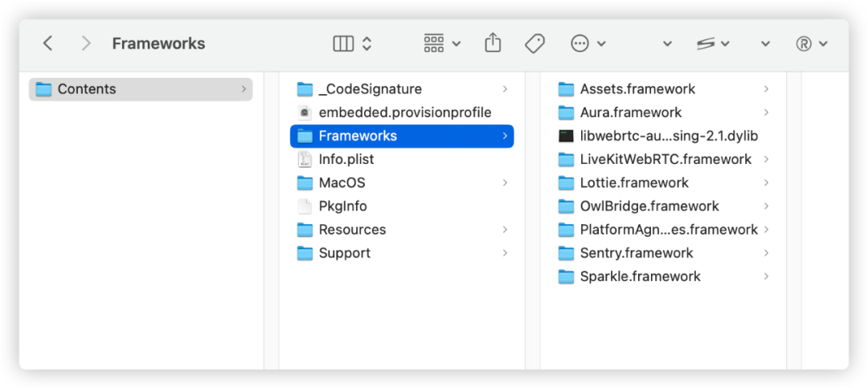
Task: Click the Frameworks window title
Action: point(158,44)
